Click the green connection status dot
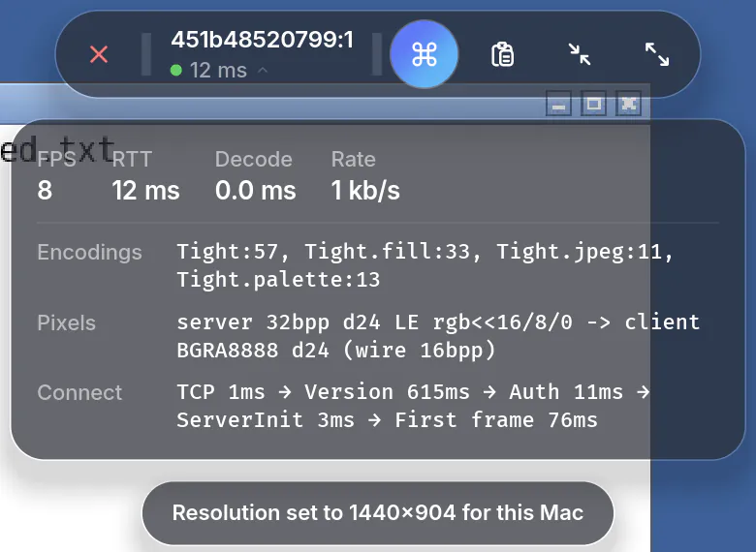756x552 pixels. click(x=176, y=71)
